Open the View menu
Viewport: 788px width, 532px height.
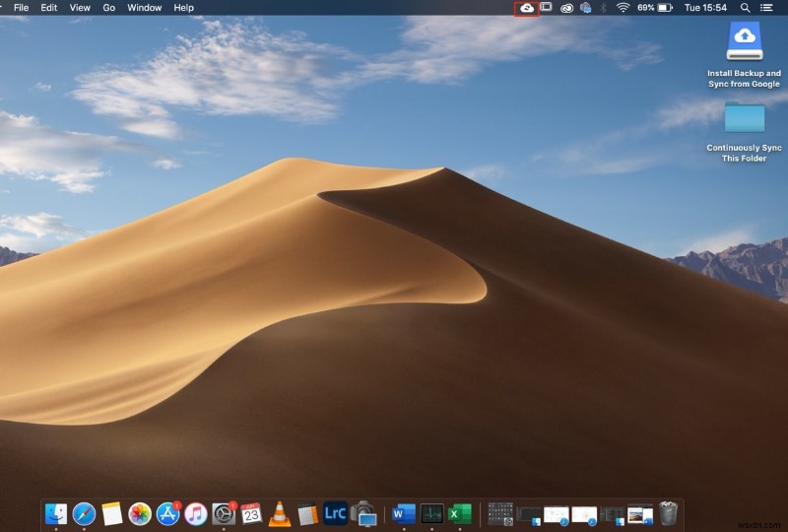[x=80, y=8]
